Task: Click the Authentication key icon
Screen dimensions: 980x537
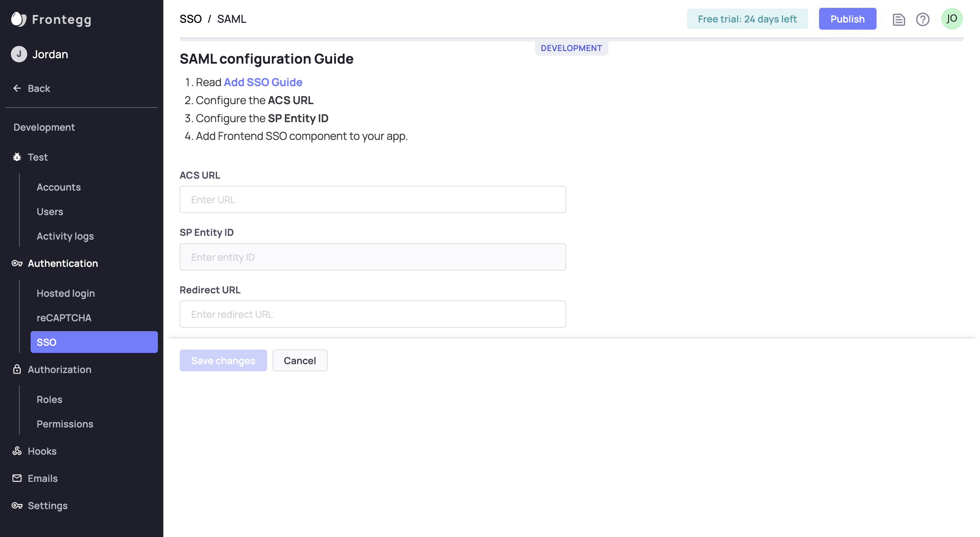Action: pos(17,263)
